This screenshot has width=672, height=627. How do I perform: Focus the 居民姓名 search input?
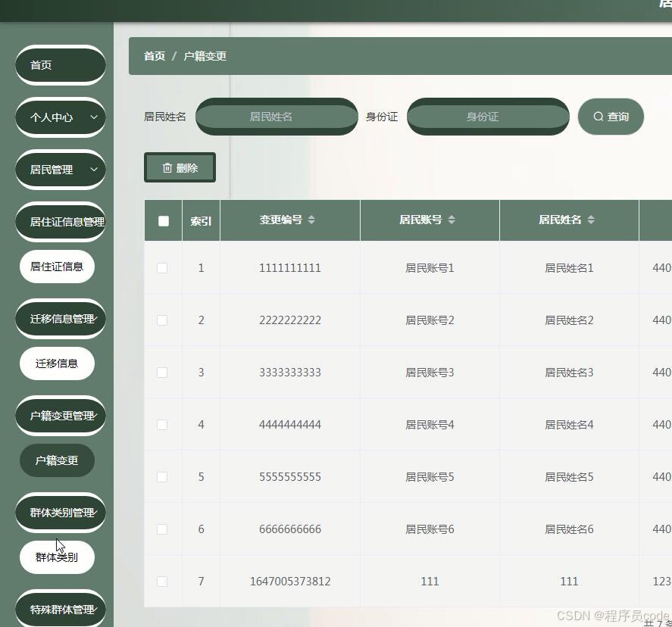277,117
